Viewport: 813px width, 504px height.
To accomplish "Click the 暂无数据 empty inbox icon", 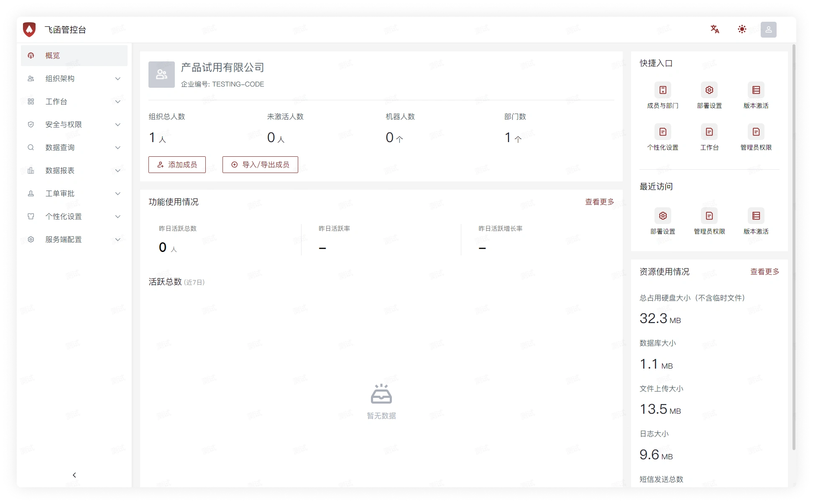I will point(381,394).
